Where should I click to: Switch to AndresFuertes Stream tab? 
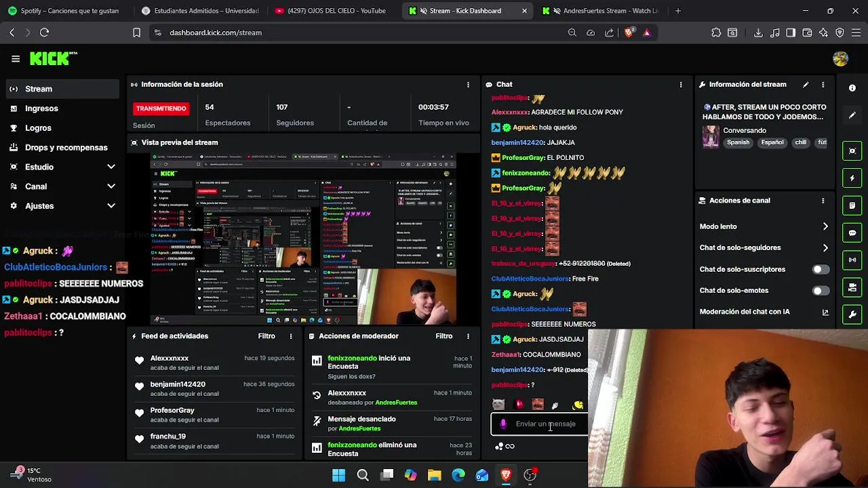pos(601,11)
